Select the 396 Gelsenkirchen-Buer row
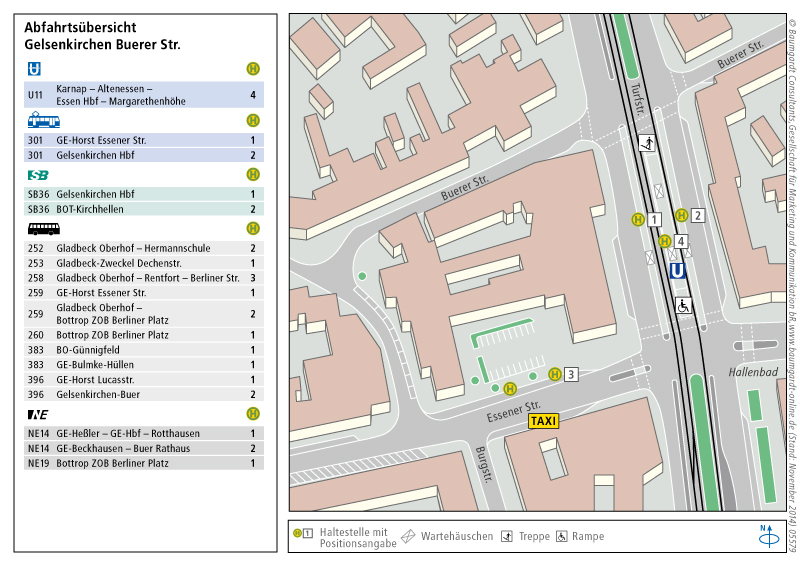 pos(144,394)
